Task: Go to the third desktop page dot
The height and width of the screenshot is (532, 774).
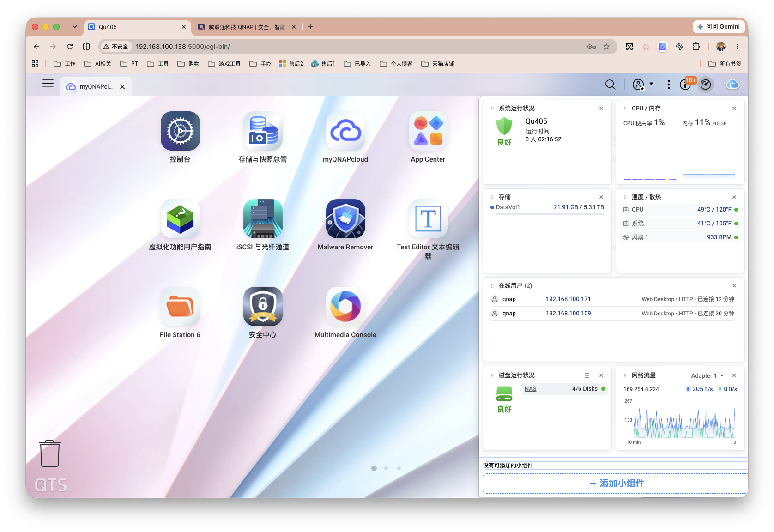Action: point(399,468)
